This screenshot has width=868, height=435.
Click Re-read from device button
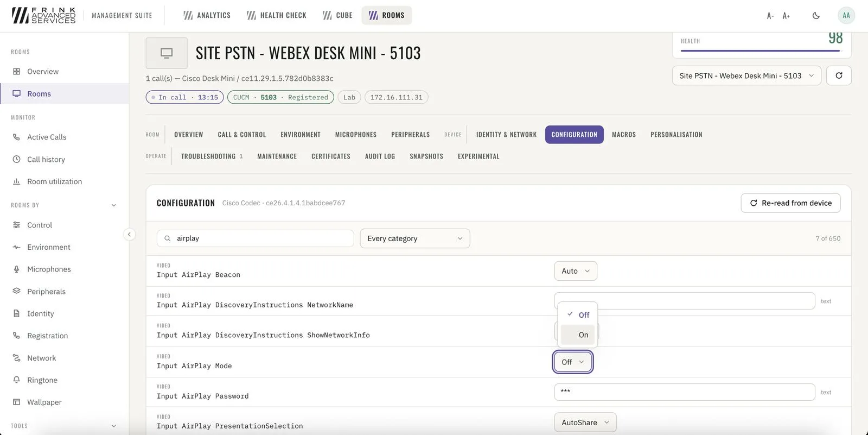790,203
